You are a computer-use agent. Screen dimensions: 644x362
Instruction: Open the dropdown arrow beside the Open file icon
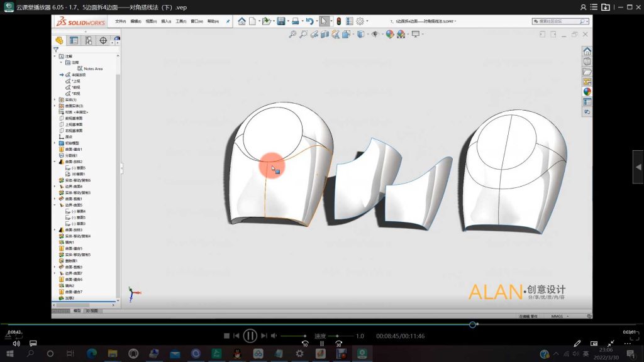point(273,21)
